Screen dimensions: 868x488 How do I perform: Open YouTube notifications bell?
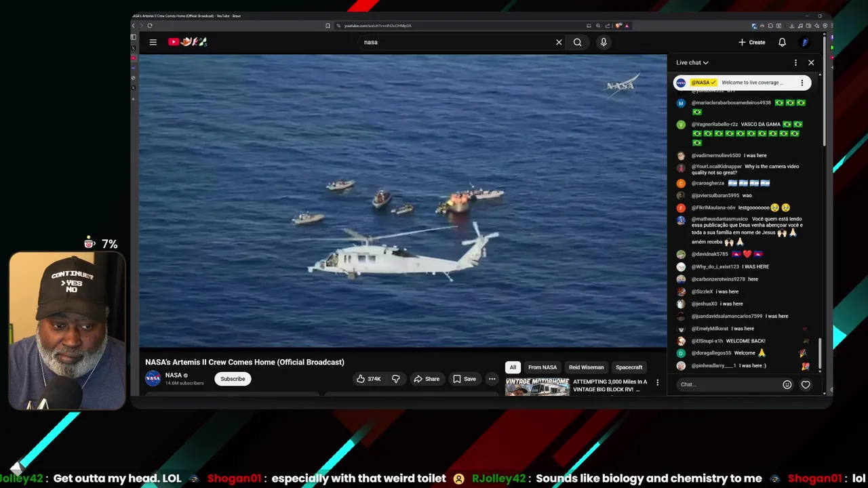pos(782,42)
